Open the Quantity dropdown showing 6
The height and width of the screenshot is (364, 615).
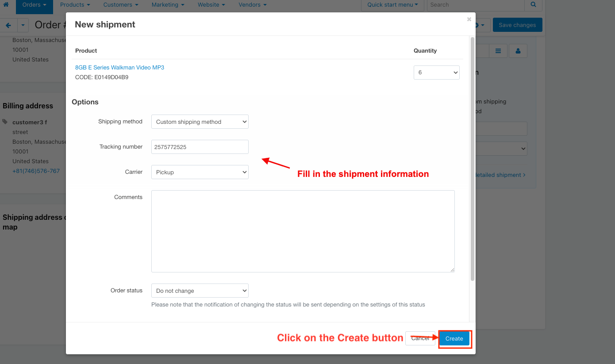[436, 73]
